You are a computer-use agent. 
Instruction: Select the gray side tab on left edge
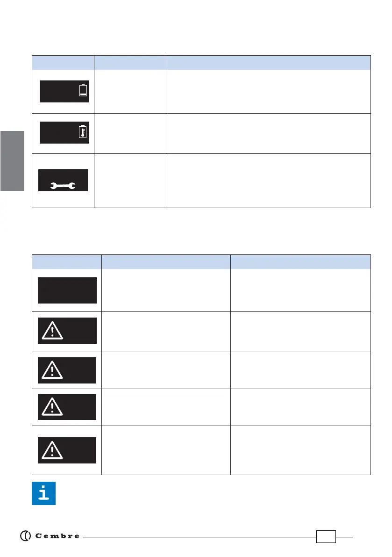pyautogui.click(x=12, y=160)
